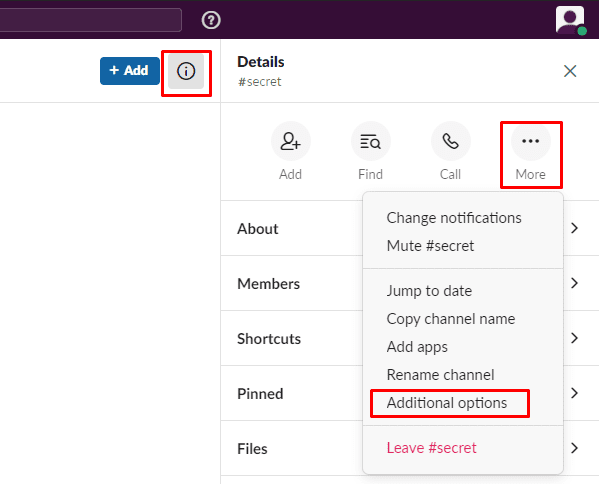The width and height of the screenshot is (600, 484).
Task: Click the Details panel heading
Action: (261, 62)
